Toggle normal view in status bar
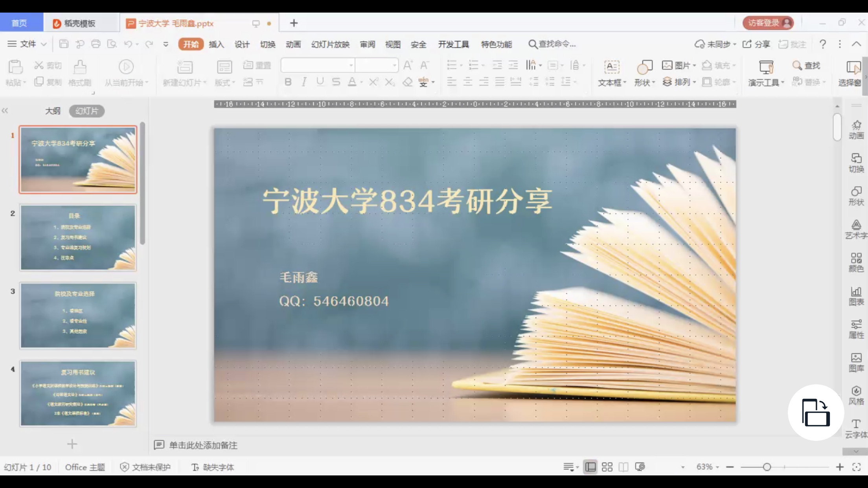Image resolution: width=868 pixels, height=488 pixels. click(x=590, y=467)
